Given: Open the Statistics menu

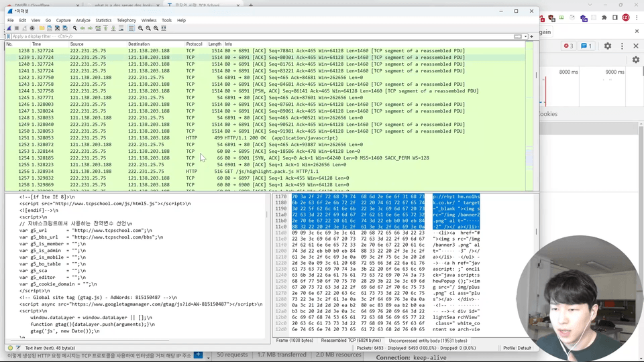Looking at the screenshot, I should tap(103, 20).
